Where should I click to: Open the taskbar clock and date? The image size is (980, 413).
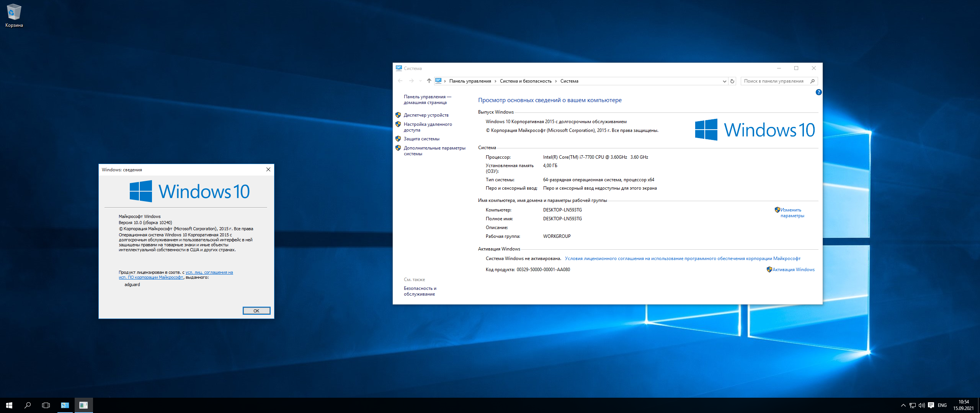(x=964, y=405)
